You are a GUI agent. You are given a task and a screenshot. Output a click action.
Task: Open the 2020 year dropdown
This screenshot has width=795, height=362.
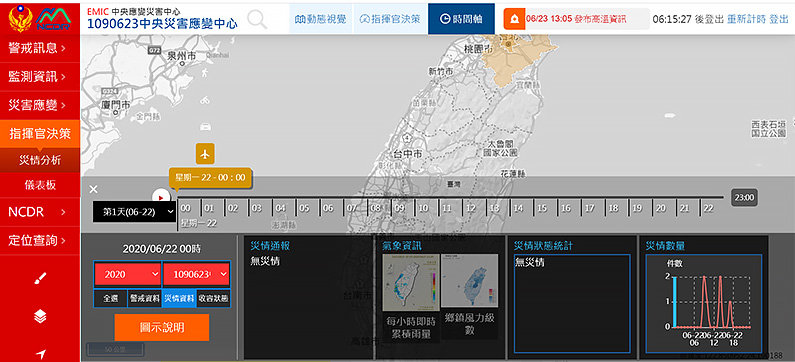coord(127,274)
